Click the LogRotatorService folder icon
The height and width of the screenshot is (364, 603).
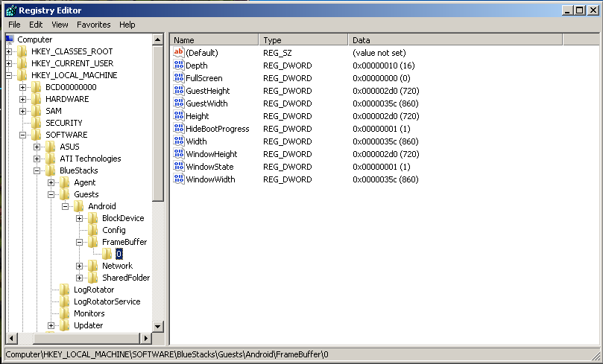coord(65,301)
